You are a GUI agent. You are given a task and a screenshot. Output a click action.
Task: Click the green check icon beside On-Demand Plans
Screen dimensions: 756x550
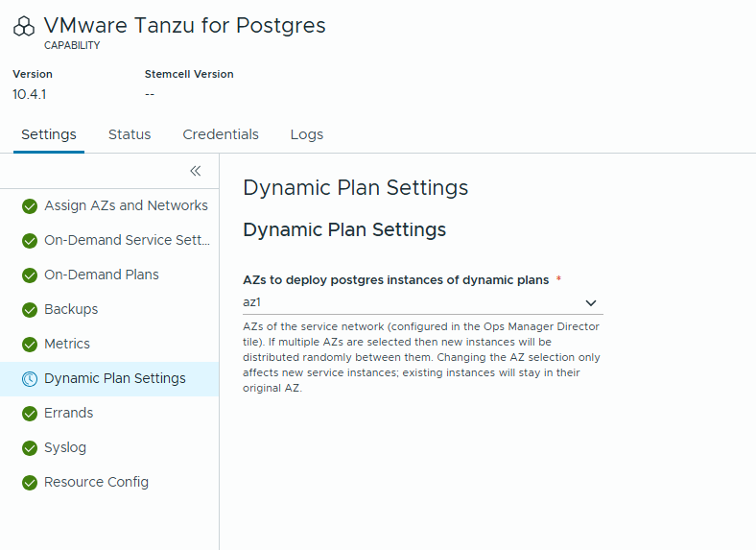pyautogui.click(x=30, y=275)
